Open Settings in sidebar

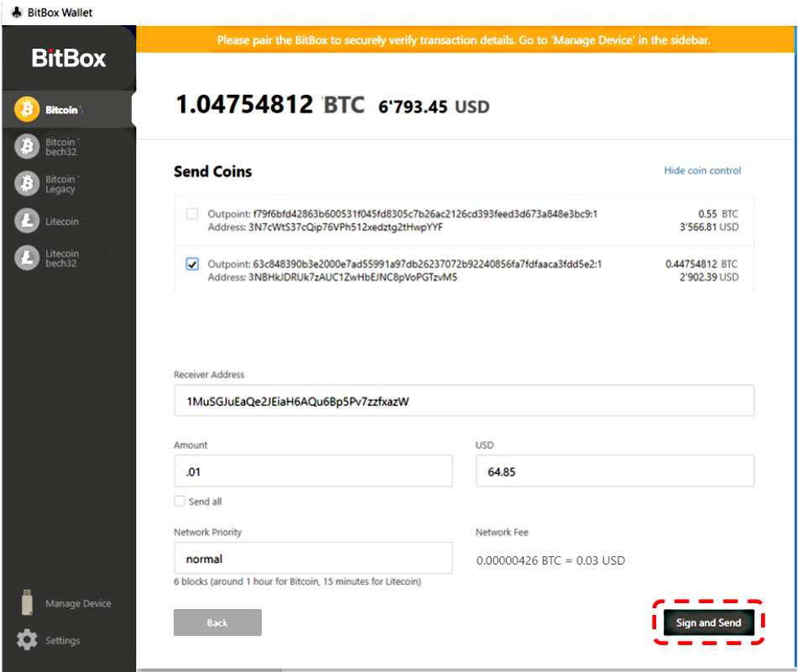(67, 640)
